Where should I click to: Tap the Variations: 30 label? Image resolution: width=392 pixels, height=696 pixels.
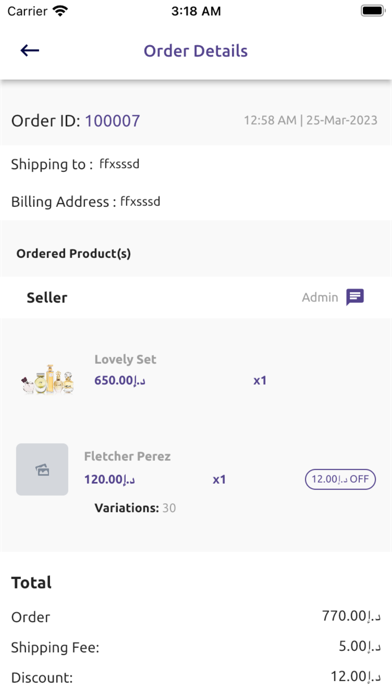coord(135,508)
